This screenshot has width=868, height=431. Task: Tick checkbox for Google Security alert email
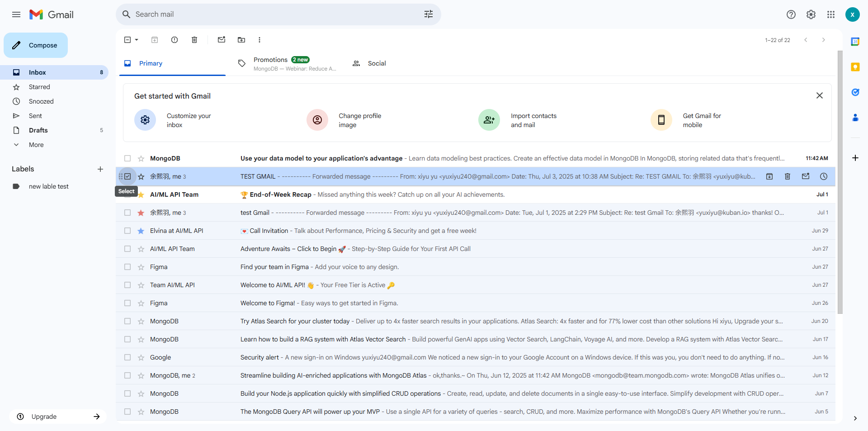pyautogui.click(x=127, y=357)
